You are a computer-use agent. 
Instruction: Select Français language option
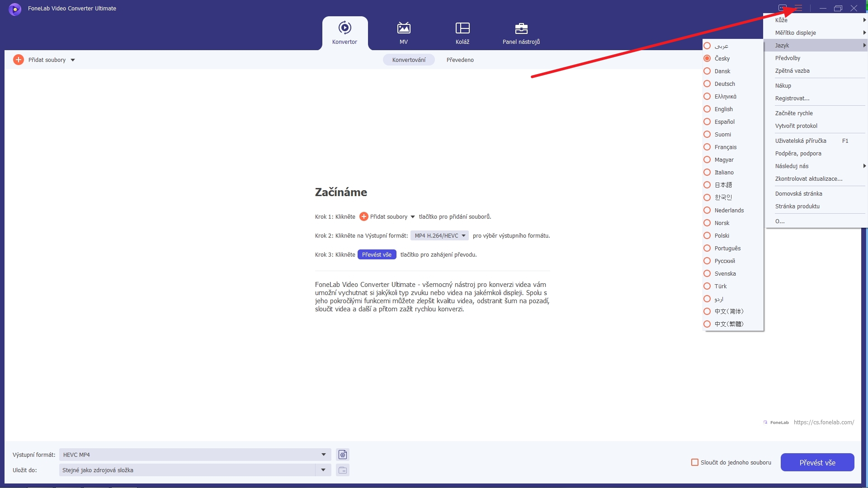733,147
